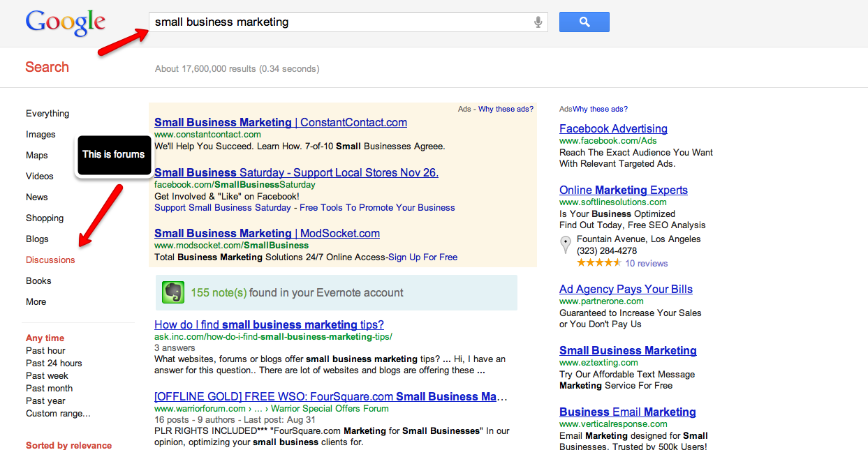Viewport: 868px width, 450px height.
Task: Click the orange star rating
Action: (x=598, y=263)
